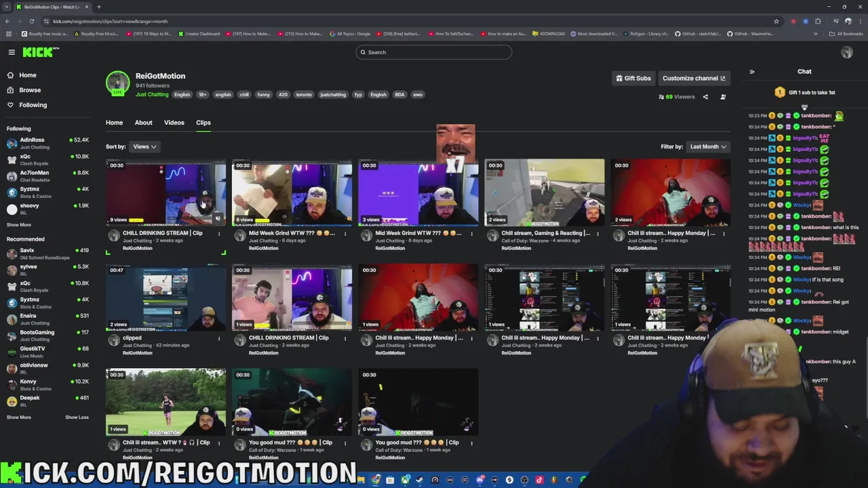Expand chat gift banner chevron
This screenshot has height=488, width=868.
(x=804, y=106)
